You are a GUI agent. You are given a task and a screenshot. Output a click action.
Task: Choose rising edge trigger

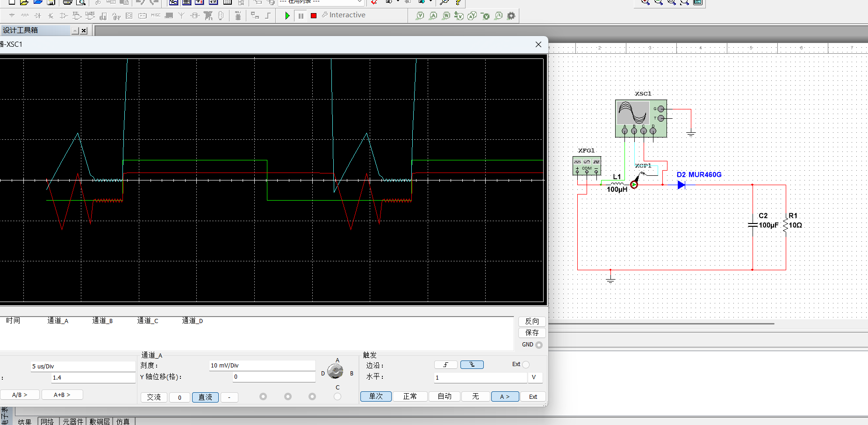pyautogui.click(x=446, y=365)
